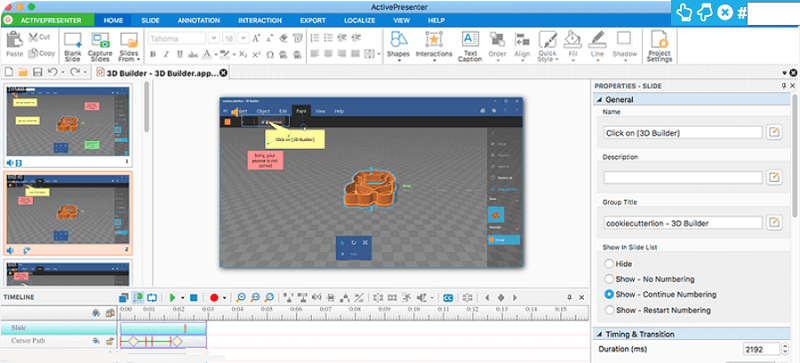Open the LOCALIZE tab
Screen dimensions: 800x363
pos(359,20)
